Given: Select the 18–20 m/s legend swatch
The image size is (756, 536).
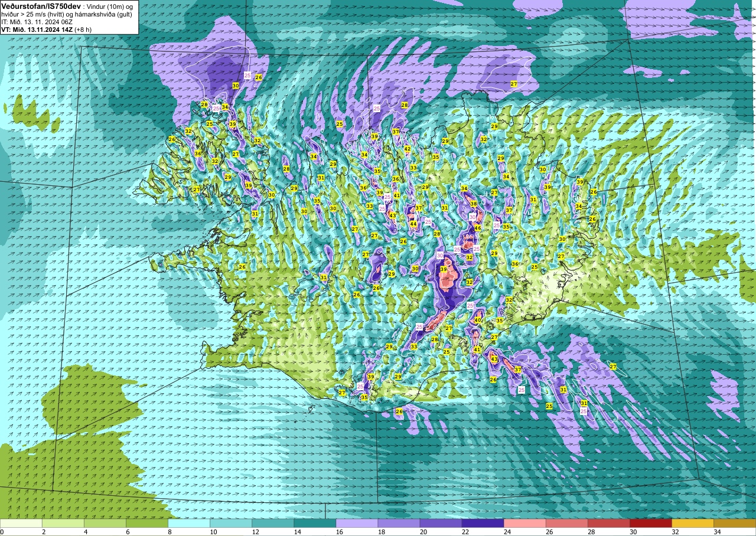Looking at the screenshot, I should 399,523.
